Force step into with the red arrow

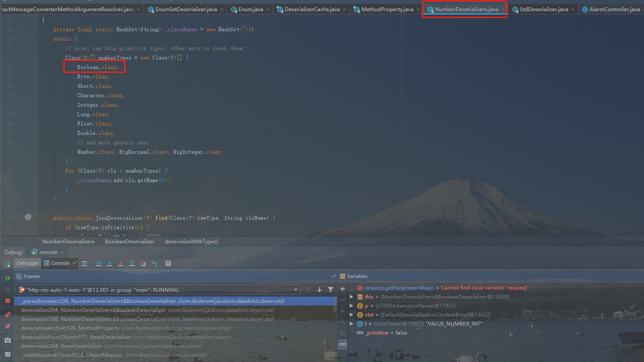(x=121, y=263)
